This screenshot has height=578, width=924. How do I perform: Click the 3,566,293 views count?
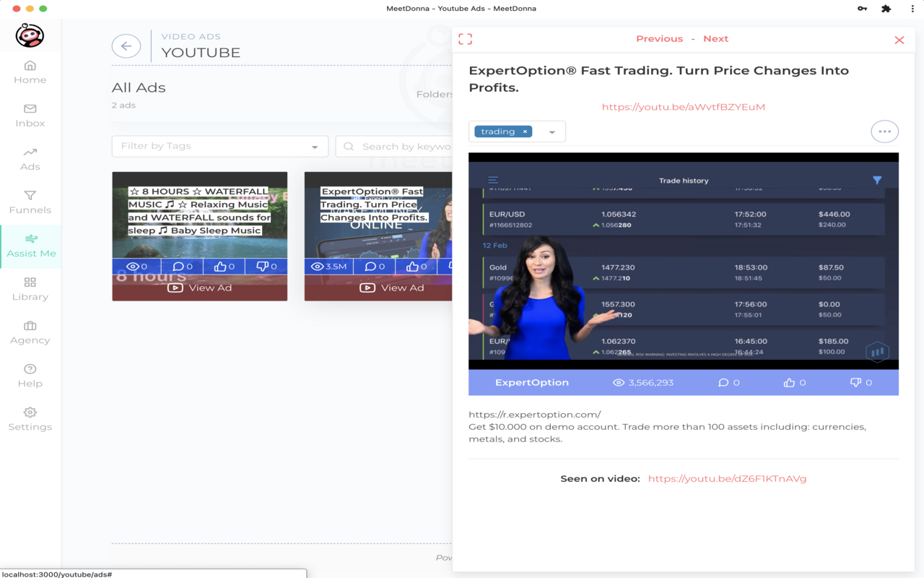pyautogui.click(x=643, y=383)
